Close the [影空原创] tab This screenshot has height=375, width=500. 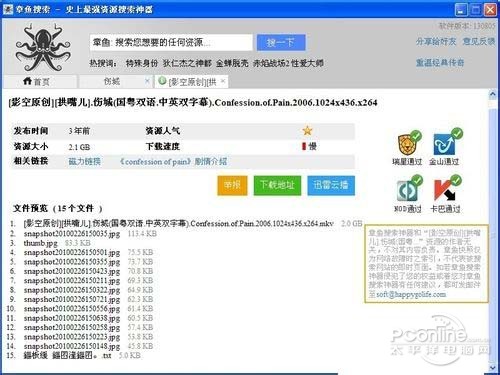223,81
